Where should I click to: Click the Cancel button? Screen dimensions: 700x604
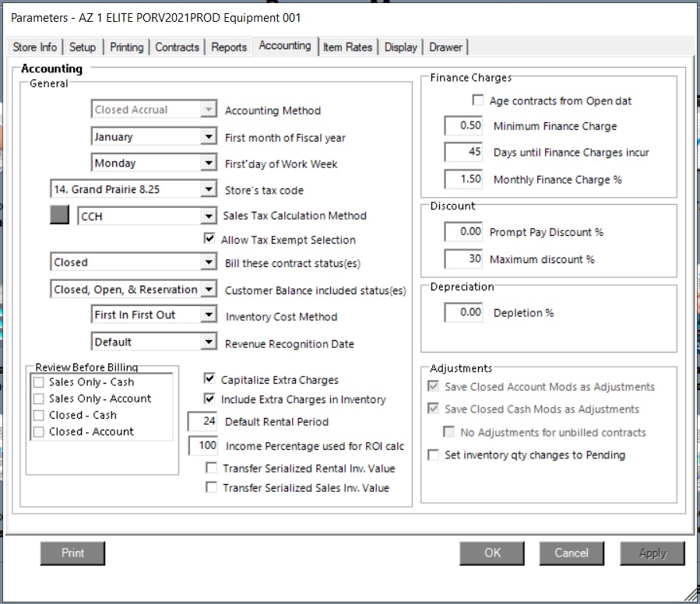tap(571, 553)
